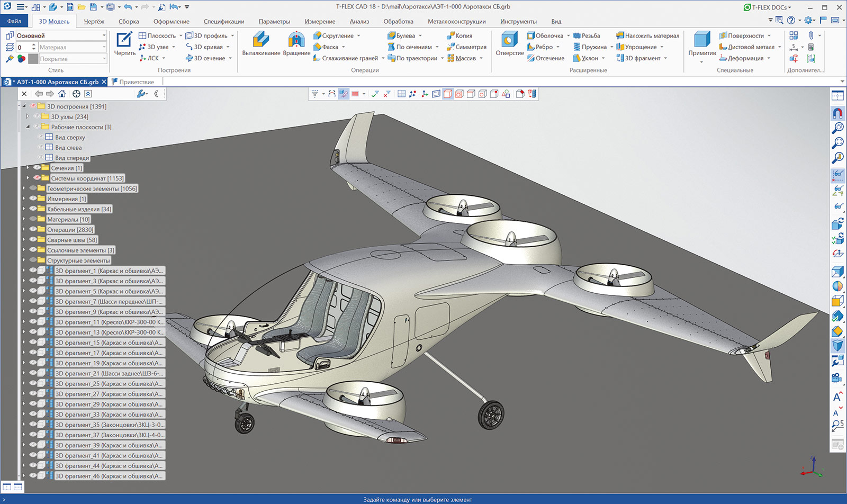
Task: Select the zoom magnifier tool on right sidebar
Action: 838,128
